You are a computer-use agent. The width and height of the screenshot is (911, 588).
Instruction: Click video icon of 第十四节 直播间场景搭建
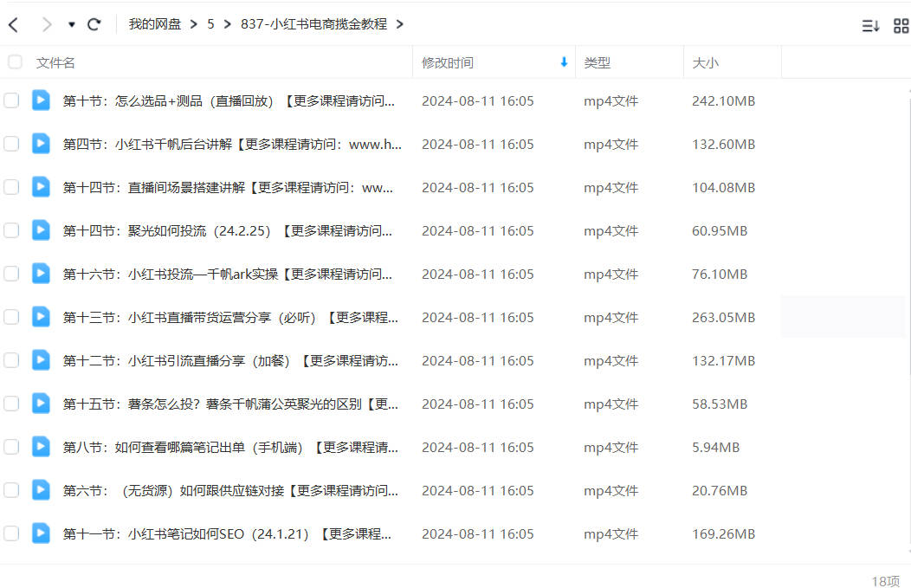coord(41,186)
